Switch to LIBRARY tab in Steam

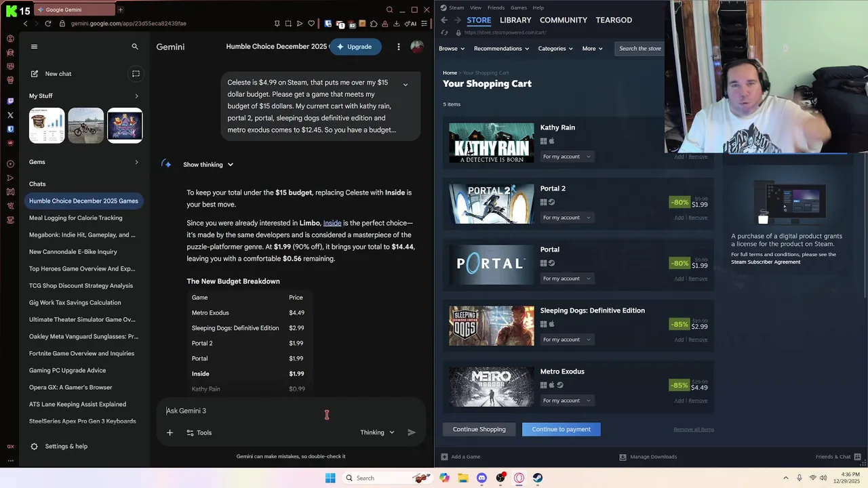point(515,20)
